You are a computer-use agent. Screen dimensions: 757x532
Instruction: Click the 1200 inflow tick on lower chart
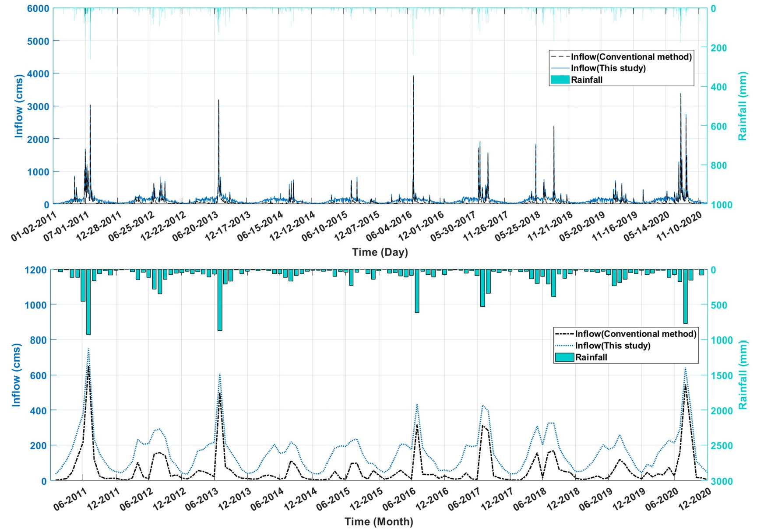click(x=35, y=270)
